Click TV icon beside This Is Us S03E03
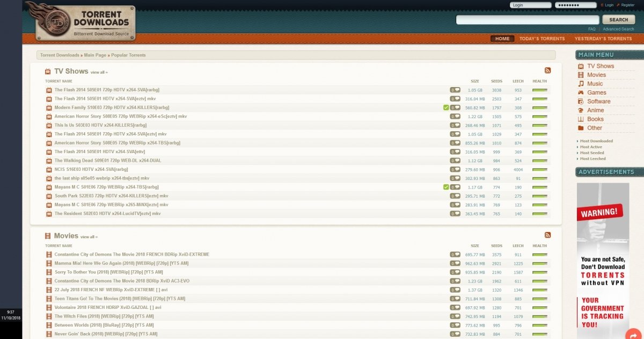This screenshot has width=644, height=339. click(x=49, y=125)
